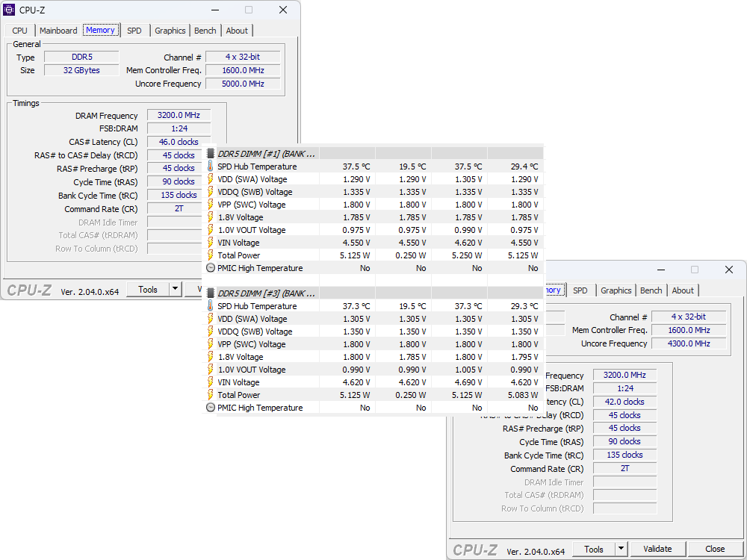Click the Uncore Frequency value 5000.0 MHz
This screenshot has width=747, height=560.
[243, 84]
